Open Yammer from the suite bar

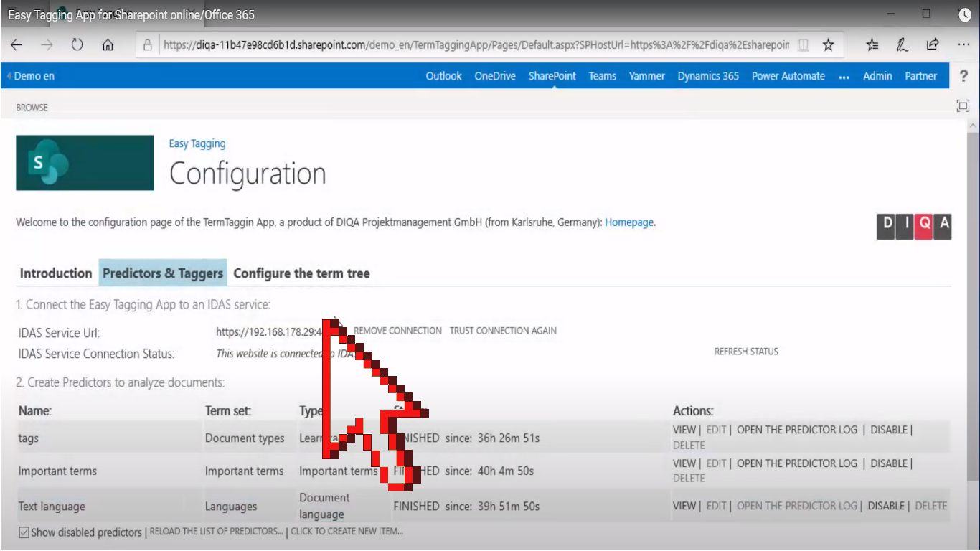(x=647, y=76)
